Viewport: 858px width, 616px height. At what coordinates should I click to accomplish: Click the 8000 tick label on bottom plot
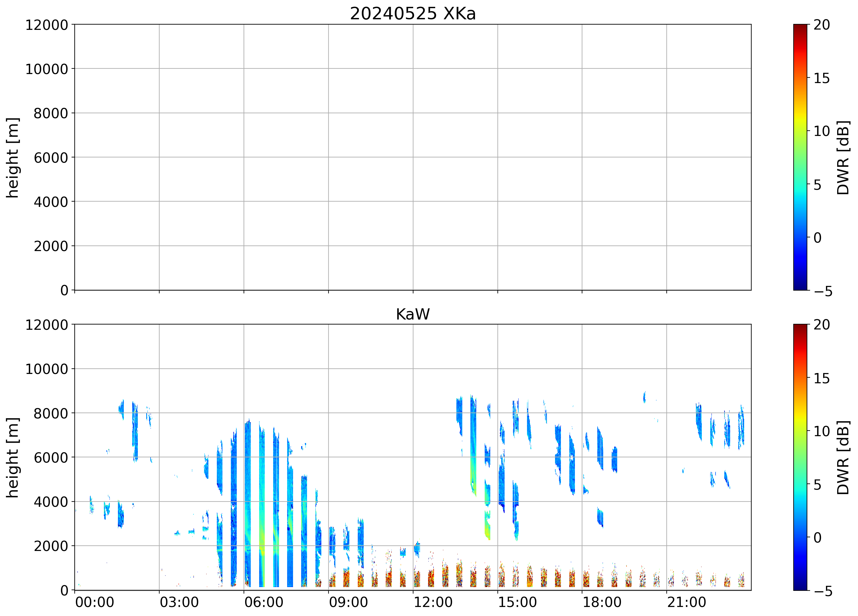click(x=51, y=413)
